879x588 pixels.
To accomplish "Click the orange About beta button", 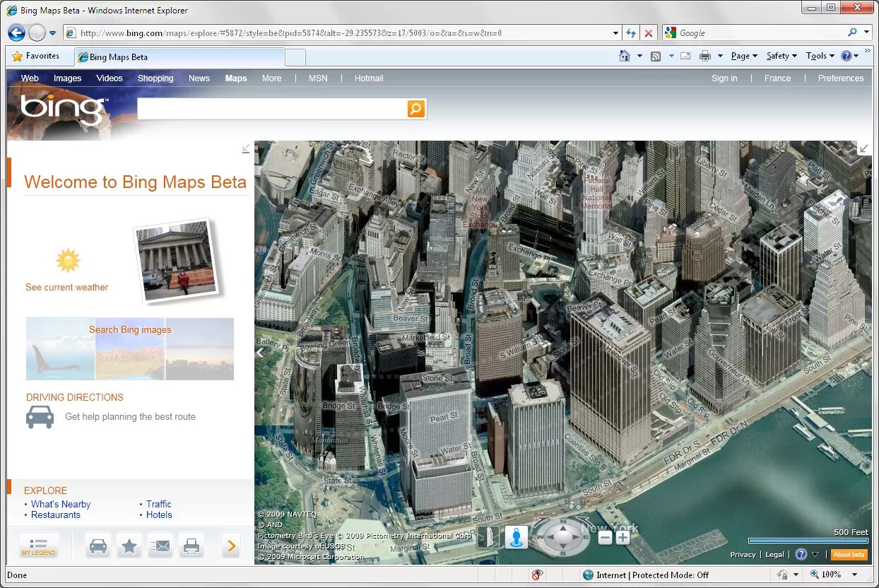I will click(849, 555).
